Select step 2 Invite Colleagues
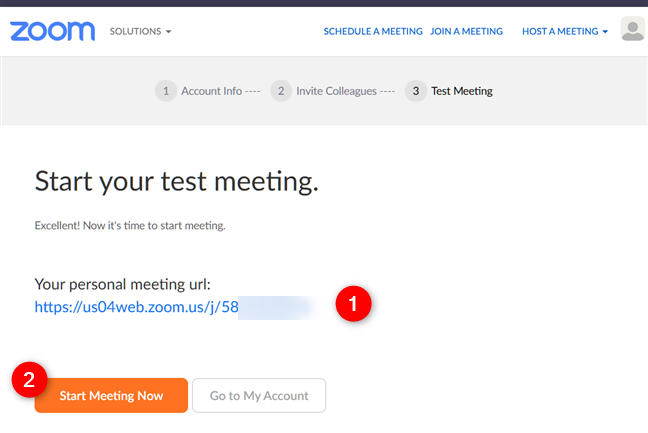This screenshot has height=433, width=648. 333,91
